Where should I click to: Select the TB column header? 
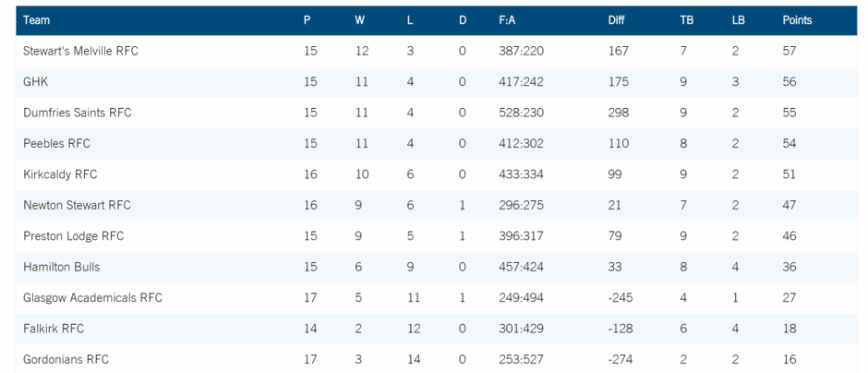[686, 20]
